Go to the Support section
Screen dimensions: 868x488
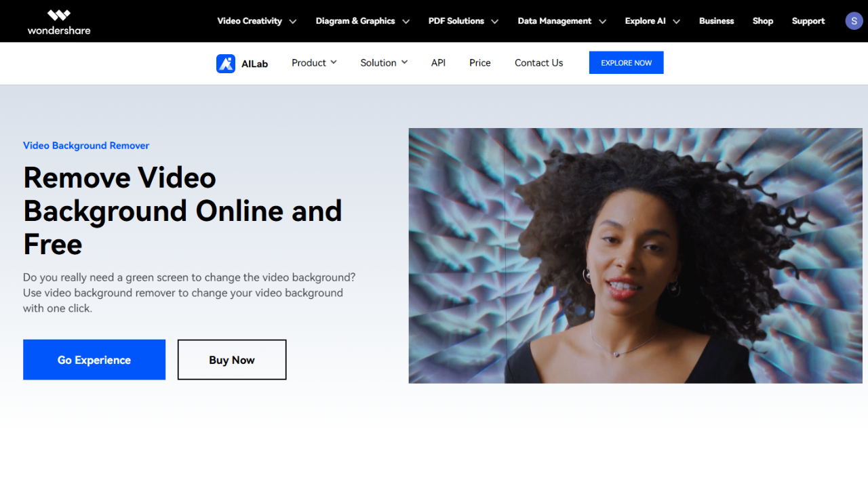808,21
